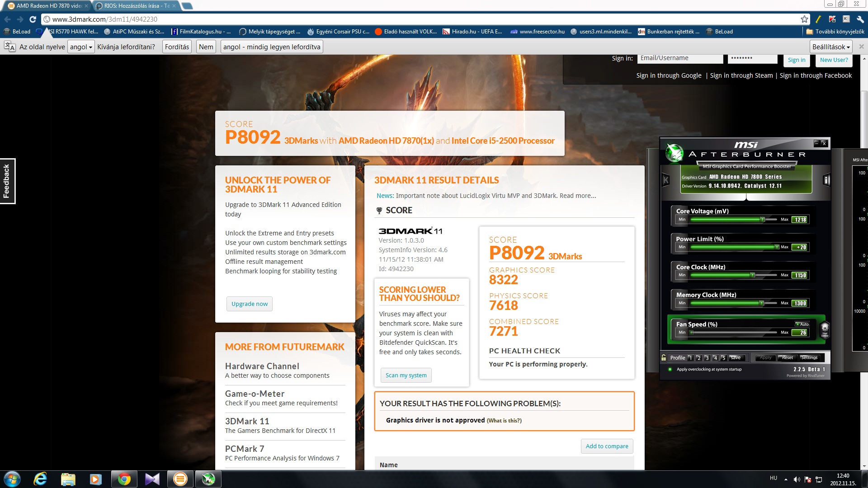Screen dimensions: 868x488
Task: Click the yellow pencil extension icon
Action: point(818,19)
